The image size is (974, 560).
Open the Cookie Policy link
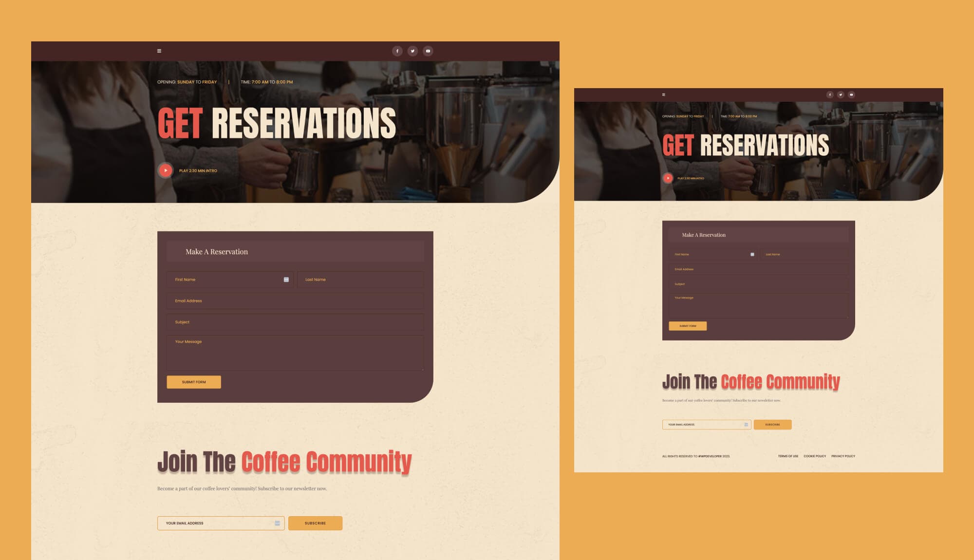(814, 456)
